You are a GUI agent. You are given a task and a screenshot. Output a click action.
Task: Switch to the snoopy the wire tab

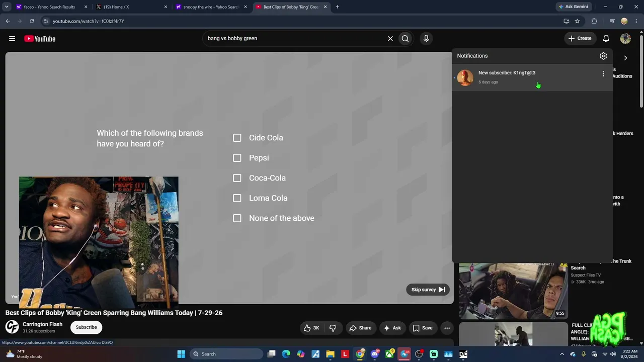[x=211, y=7]
